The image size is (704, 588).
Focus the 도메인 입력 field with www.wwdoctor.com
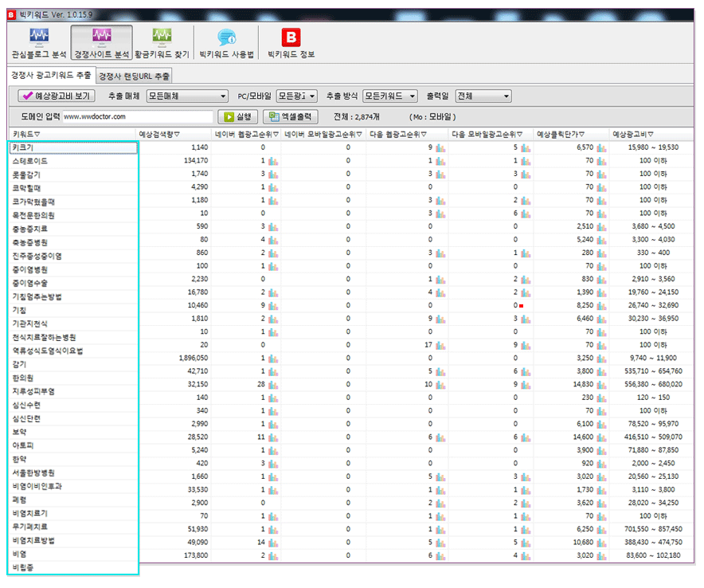tap(138, 117)
